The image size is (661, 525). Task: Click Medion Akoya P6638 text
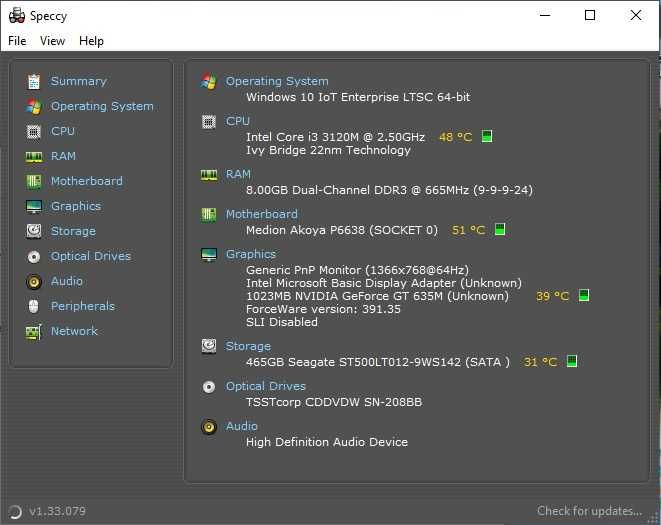tap(342, 230)
